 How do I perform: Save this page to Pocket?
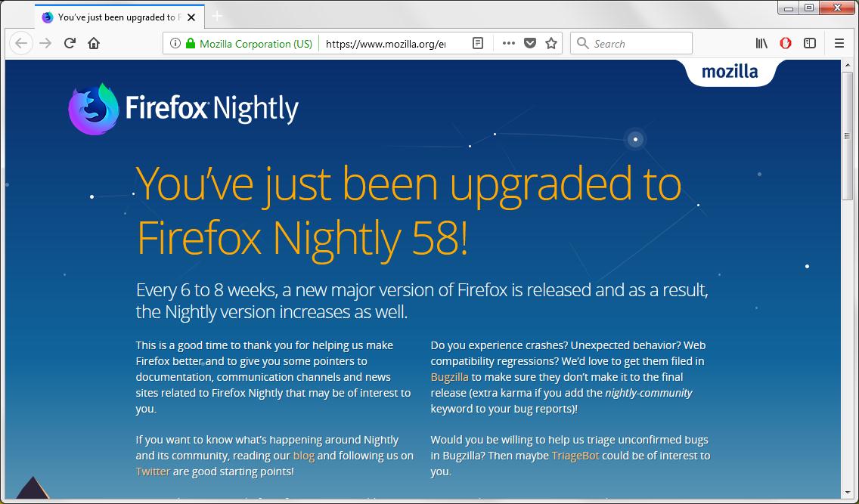[x=529, y=43]
